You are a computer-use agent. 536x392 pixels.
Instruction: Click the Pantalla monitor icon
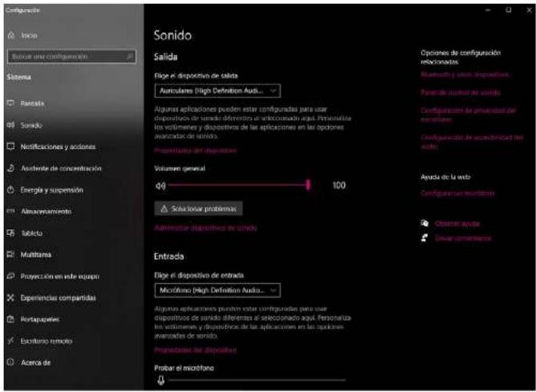(11, 103)
